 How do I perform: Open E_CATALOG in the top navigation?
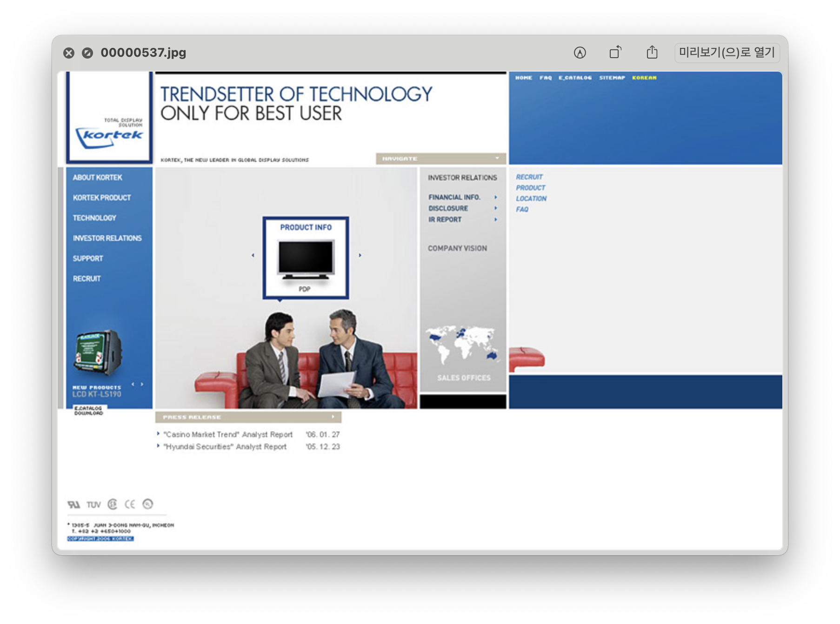575,78
